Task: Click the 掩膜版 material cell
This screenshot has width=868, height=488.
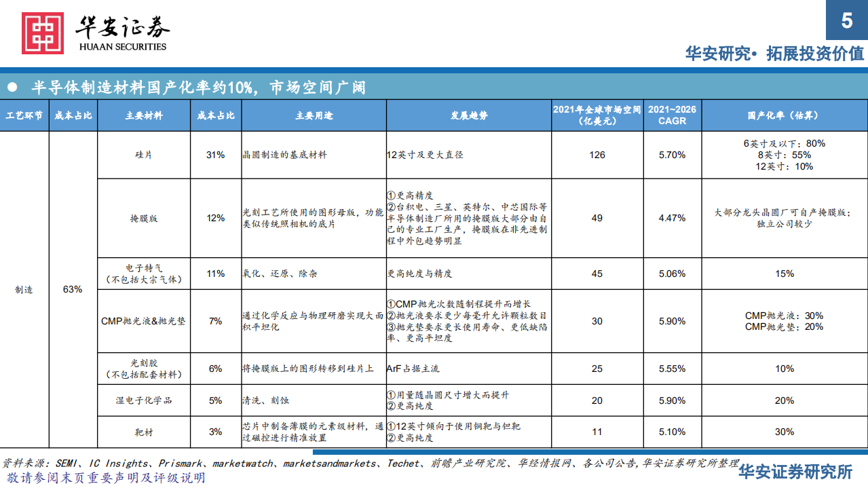Action: (x=145, y=219)
